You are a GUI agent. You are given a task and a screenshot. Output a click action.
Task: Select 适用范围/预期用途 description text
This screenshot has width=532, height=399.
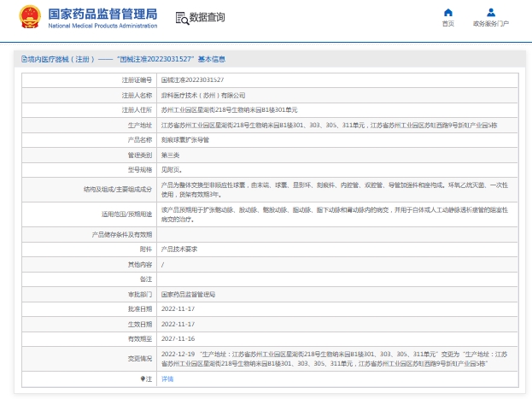tap(334, 214)
